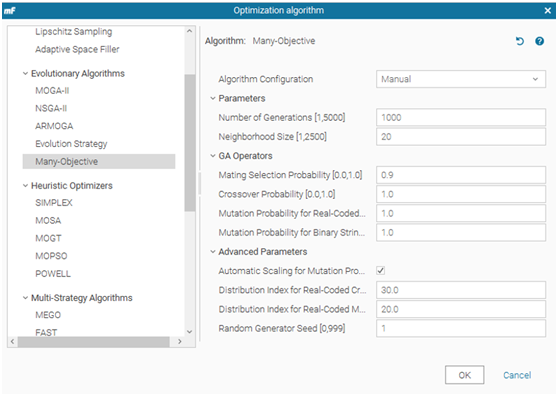Collapse the Advanced Parameters section
The image size is (558, 396).
(213, 252)
